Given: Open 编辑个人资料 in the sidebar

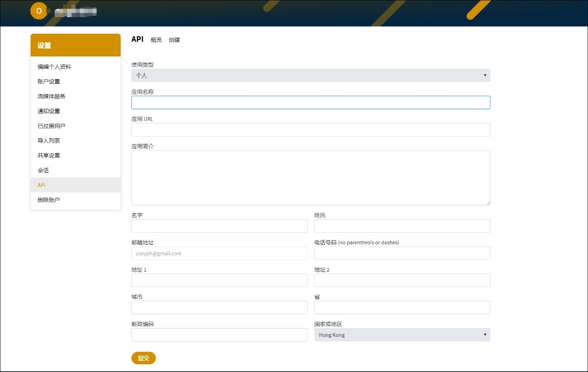Looking at the screenshot, I should 54,67.
